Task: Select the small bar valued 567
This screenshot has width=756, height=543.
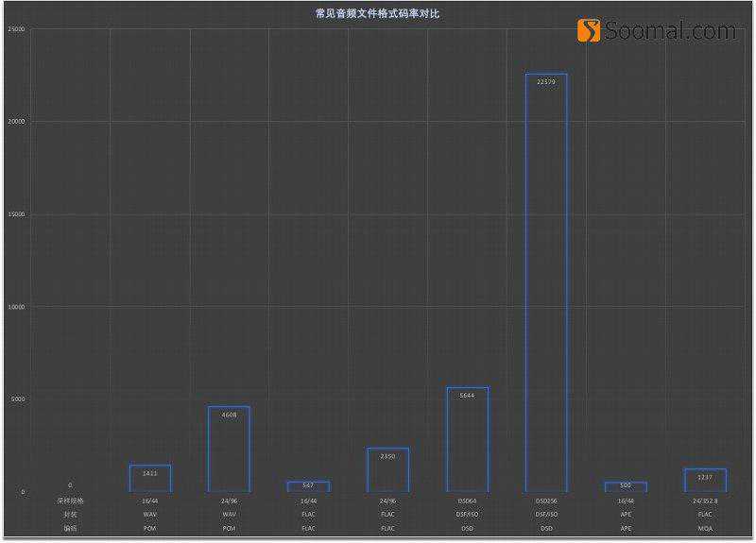Action: tap(309, 486)
